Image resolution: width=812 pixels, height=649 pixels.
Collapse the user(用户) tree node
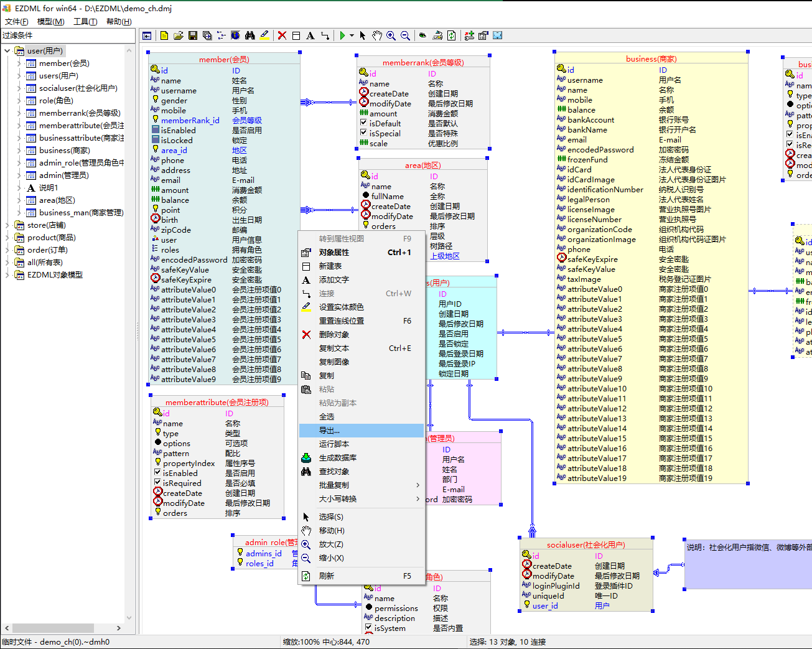coord(7,51)
